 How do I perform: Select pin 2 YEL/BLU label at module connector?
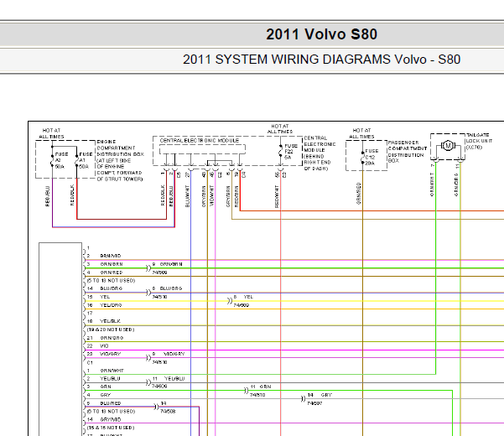[x=110, y=379]
